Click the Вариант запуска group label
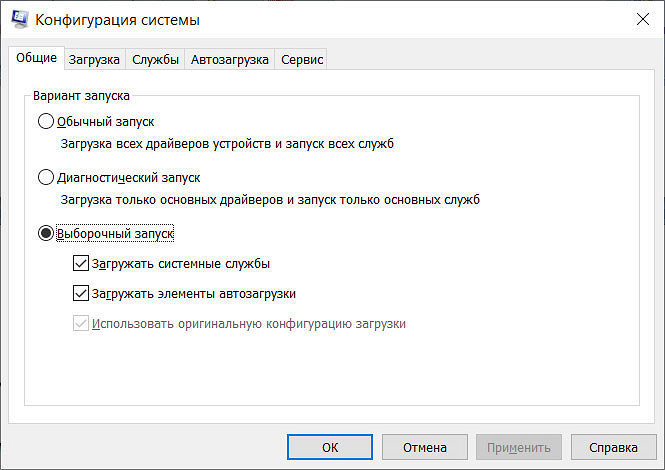 [81, 96]
